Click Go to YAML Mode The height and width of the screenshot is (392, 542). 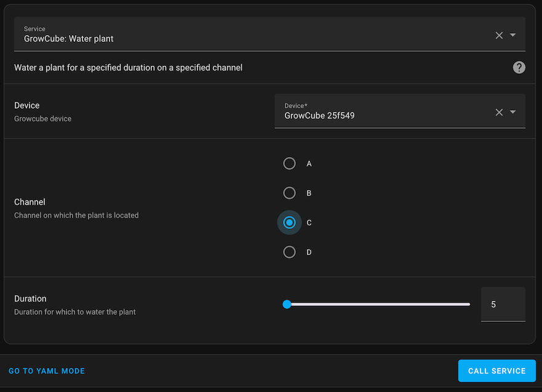point(47,371)
